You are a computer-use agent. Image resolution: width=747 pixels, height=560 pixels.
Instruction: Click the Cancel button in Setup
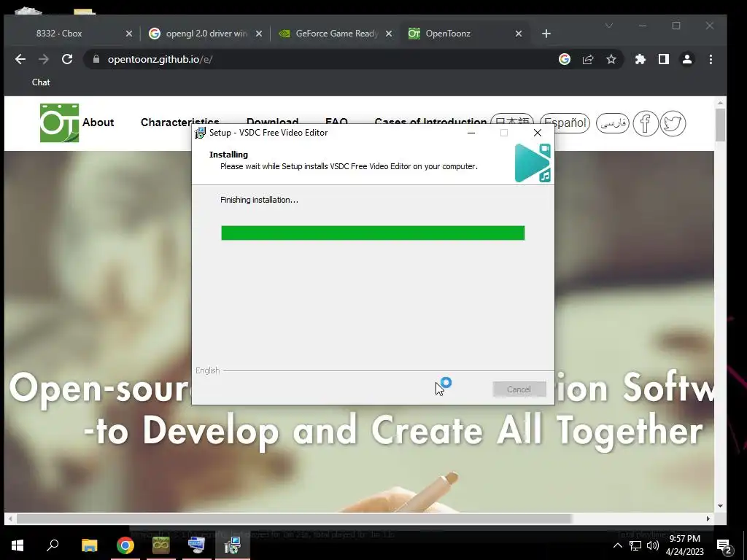pyautogui.click(x=519, y=389)
